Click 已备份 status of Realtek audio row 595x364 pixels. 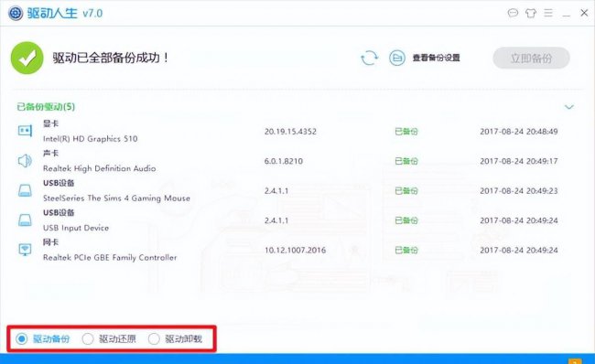tap(406, 161)
